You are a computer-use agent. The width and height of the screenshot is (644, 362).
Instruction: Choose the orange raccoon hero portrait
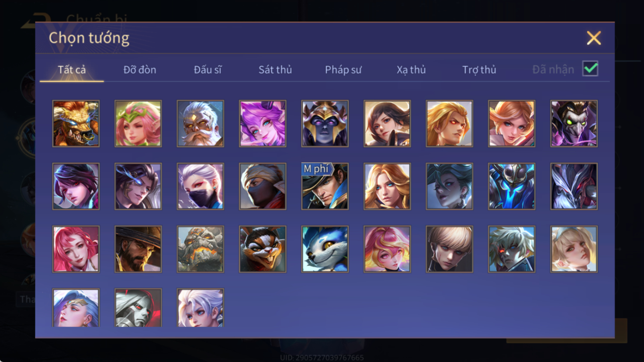coord(263,249)
